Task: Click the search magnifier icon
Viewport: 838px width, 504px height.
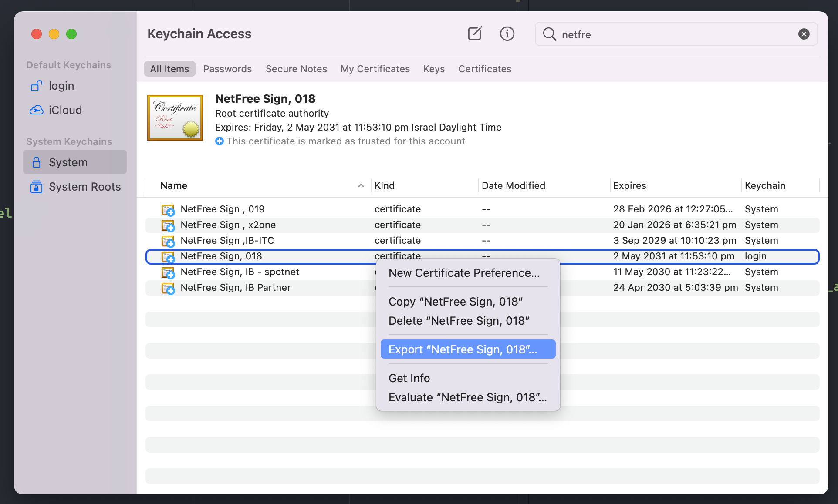Action: click(550, 34)
